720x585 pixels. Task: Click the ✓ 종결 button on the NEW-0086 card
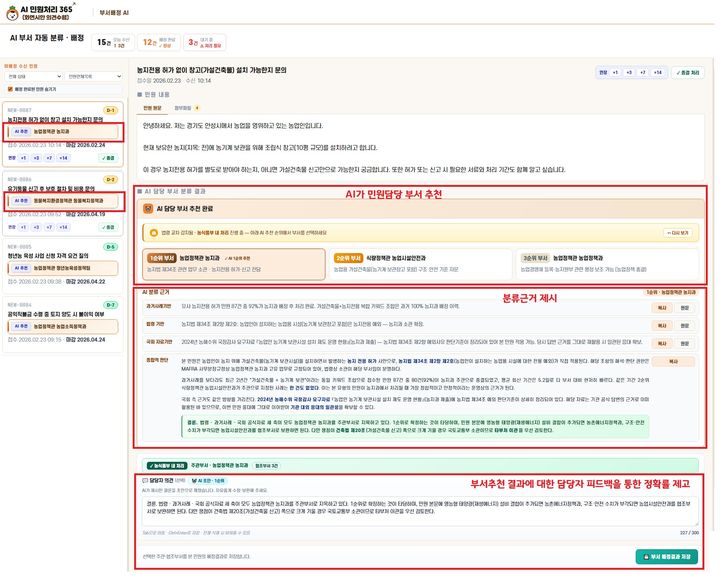point(108,227)
